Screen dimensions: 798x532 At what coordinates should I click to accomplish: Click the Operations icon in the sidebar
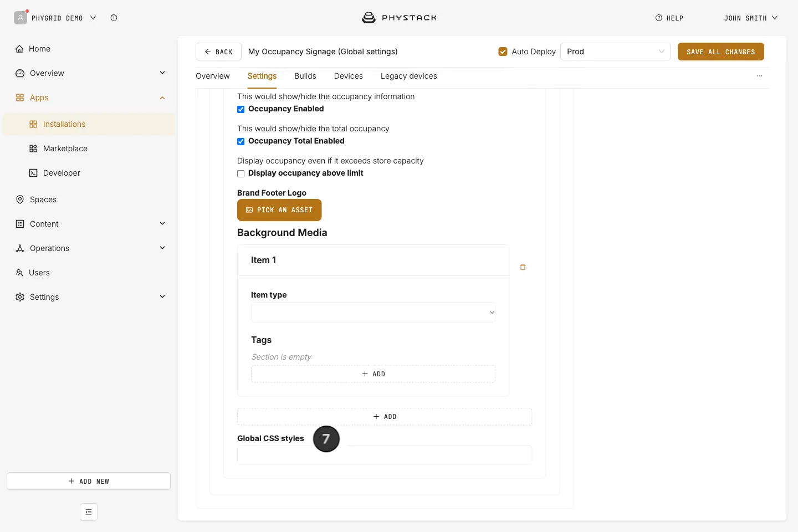click(20, 248)
